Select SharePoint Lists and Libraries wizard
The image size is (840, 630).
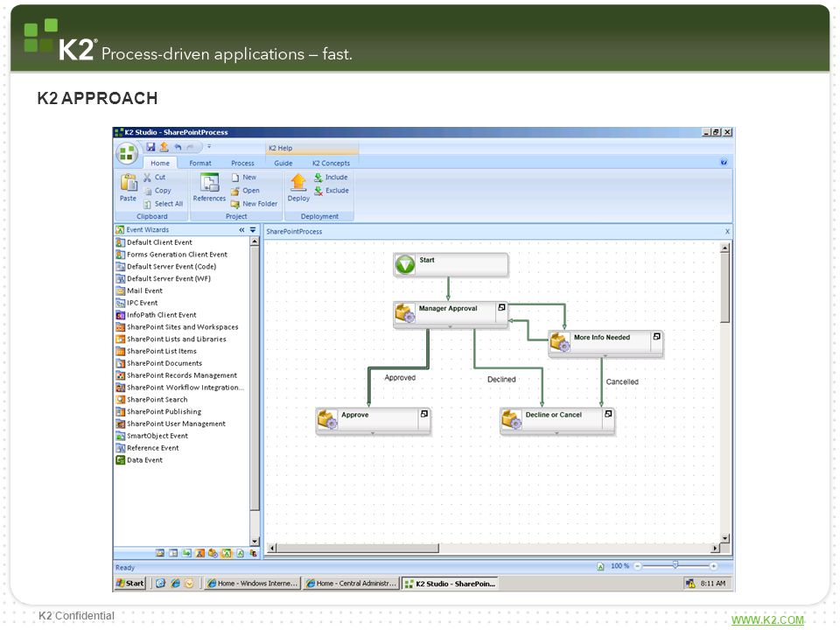[171, 339]
